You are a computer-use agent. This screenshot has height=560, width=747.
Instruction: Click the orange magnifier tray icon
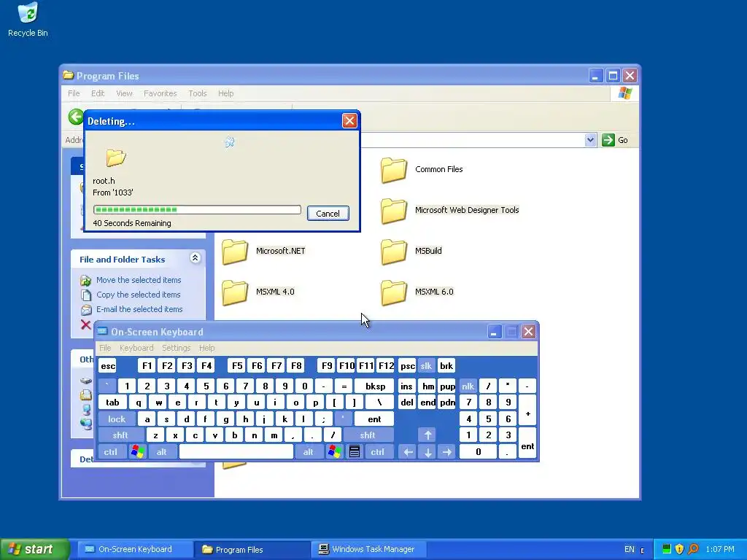693,549
